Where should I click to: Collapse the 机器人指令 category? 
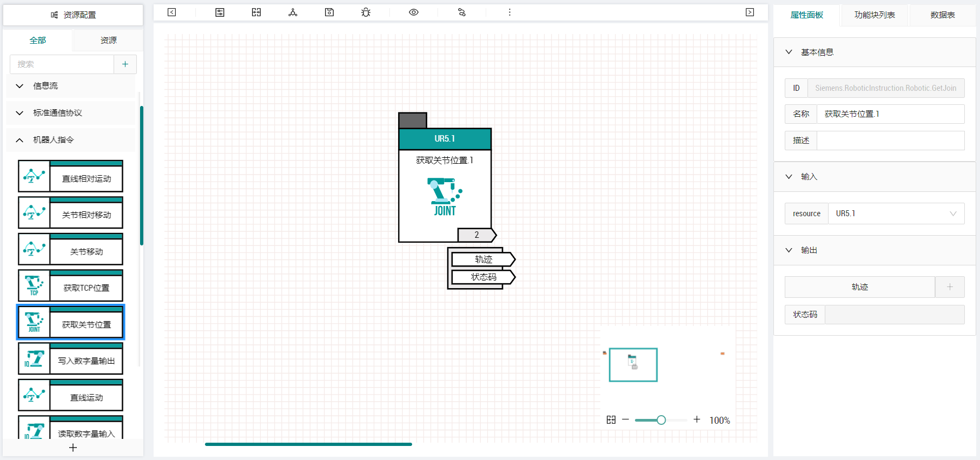[70, 140]
